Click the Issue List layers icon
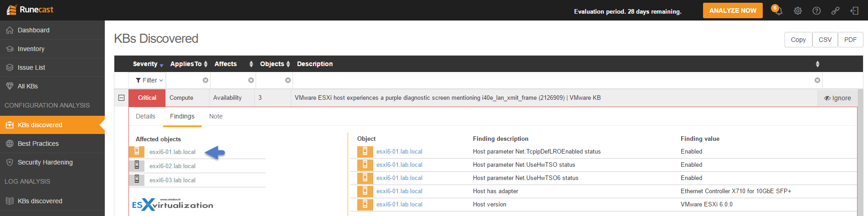Screen dimensions: 868x216 (10, 67)
